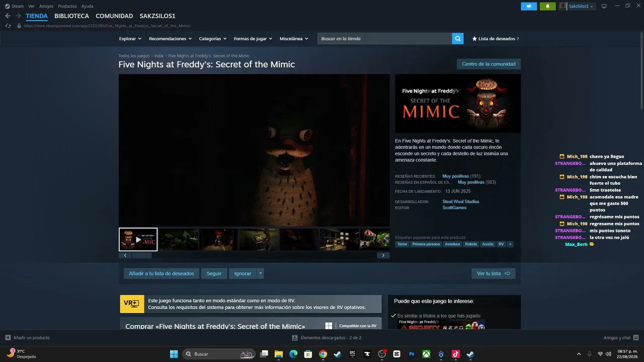
Task: Switch to the COMUNIDAD tab
Action: (x=114, y=16)
